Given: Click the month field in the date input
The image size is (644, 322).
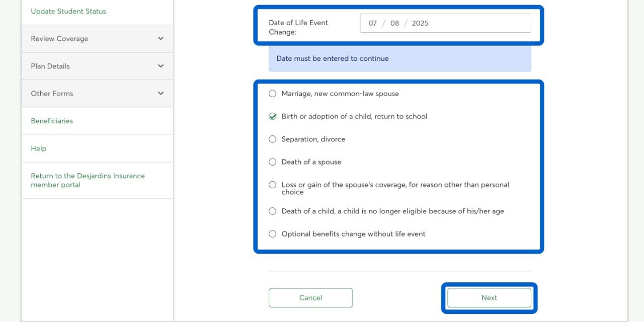Looking at the screenshot, I should [373, 23].
